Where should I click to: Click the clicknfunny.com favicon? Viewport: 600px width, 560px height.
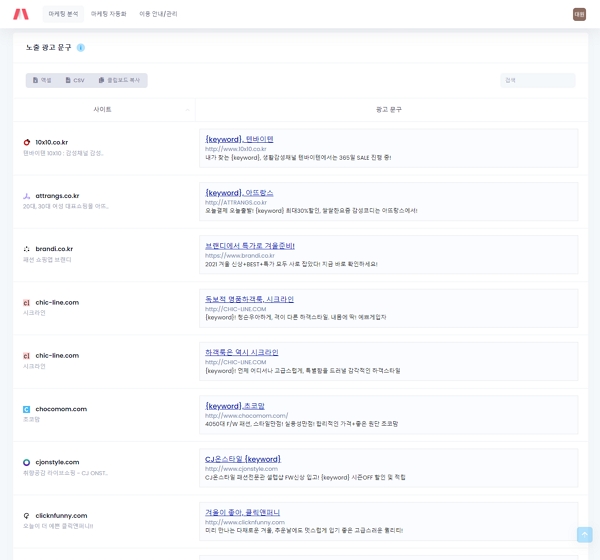point(26,516)
